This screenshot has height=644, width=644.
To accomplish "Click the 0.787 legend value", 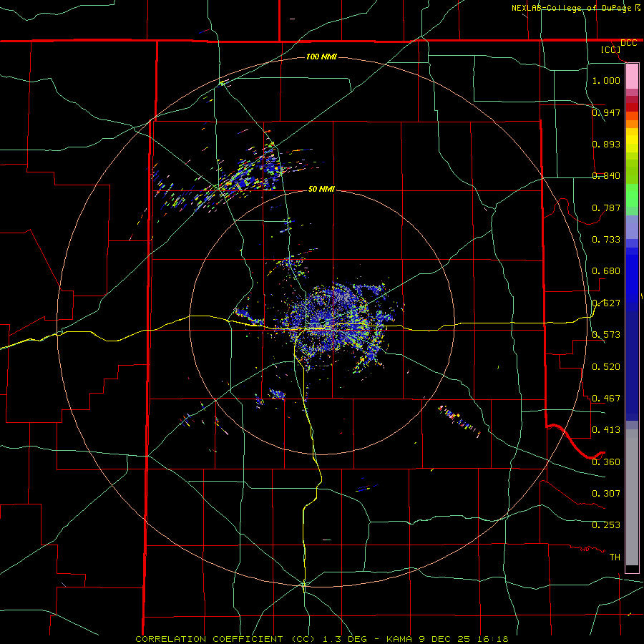I will (x=606, y=208).
